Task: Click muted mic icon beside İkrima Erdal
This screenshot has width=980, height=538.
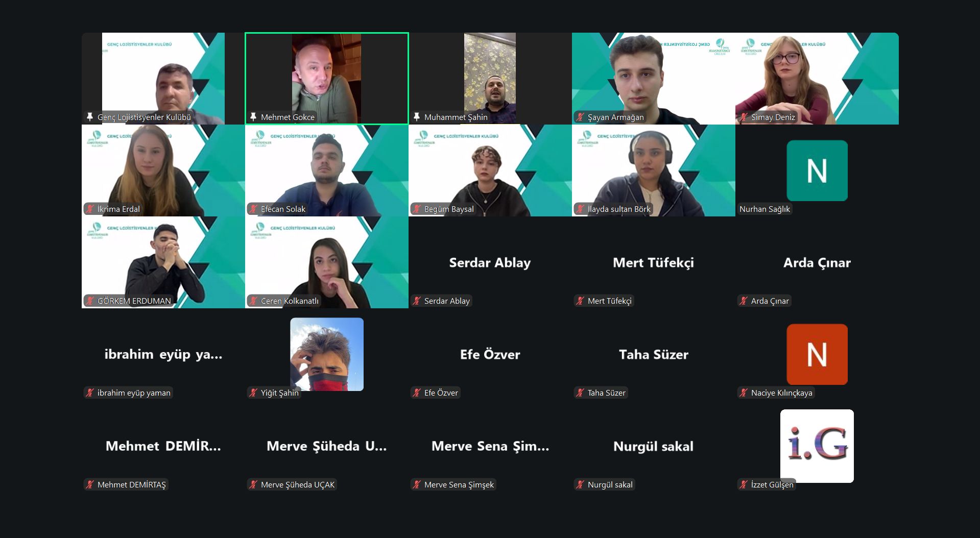Action: pyautogui.click(x=89, y=209)
